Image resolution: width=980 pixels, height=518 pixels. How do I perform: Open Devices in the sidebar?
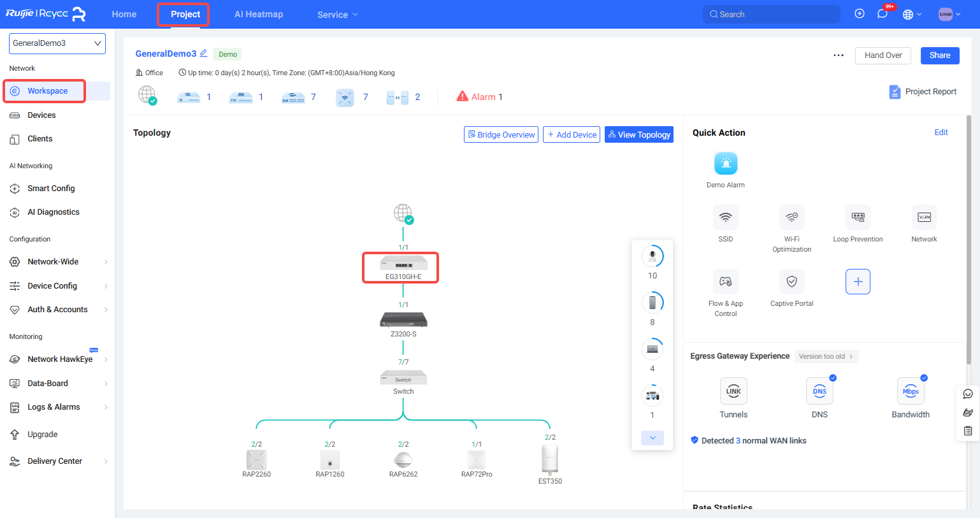(x=41, y=115)
